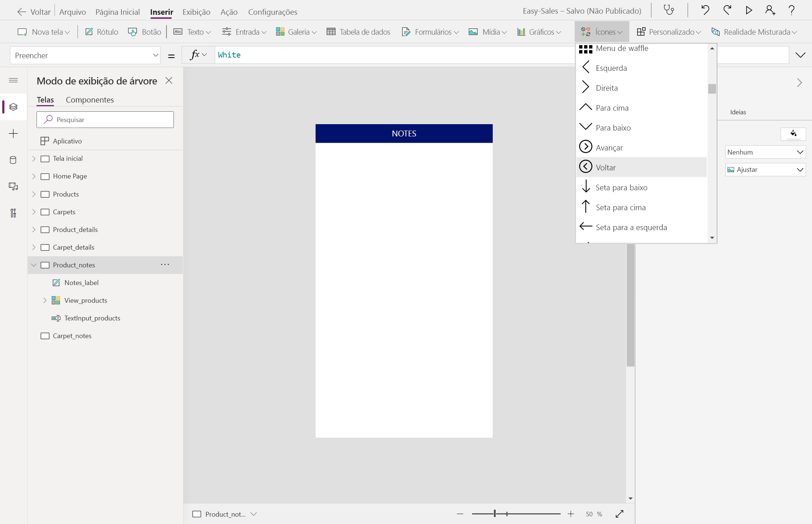Viewport: 812px width, 524px height.
Task: Click fit-to-window expand icon
Action: click(x=620, y=514)
